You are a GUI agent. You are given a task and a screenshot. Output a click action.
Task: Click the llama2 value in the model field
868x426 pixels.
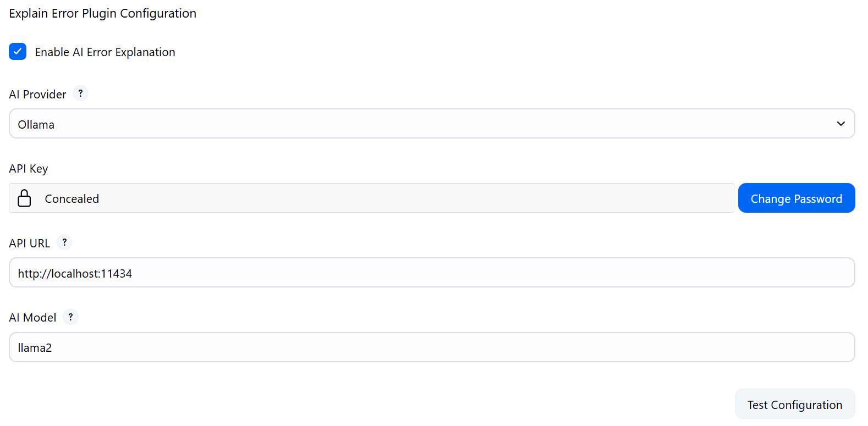point(35,347)
